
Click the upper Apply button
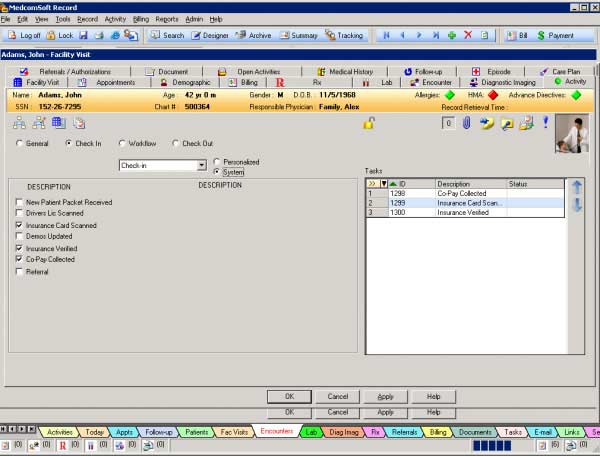[385, 397]
